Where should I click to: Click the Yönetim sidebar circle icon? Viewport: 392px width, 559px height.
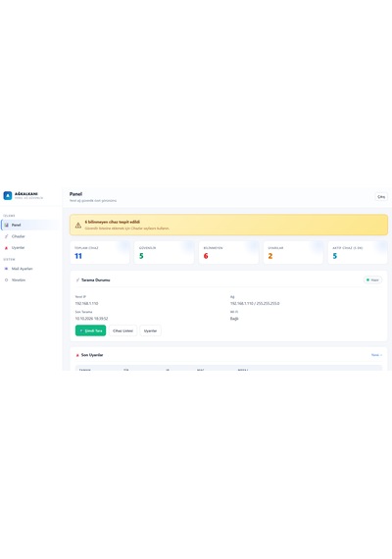pos(6,279)
